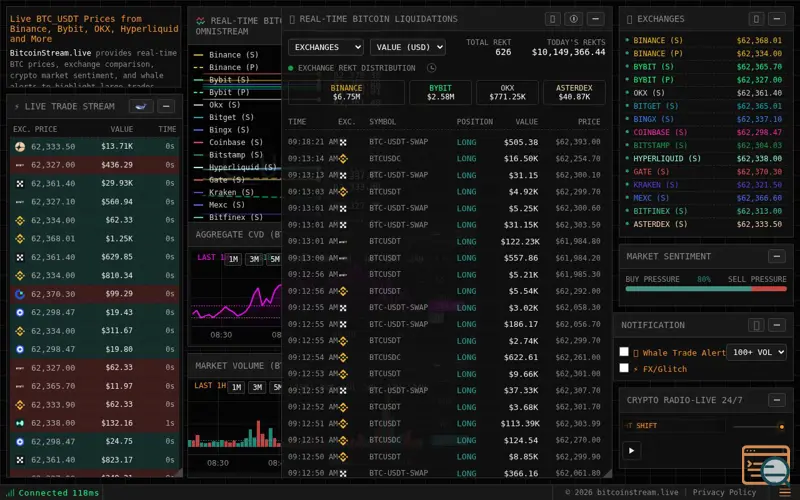Toggle Coinbase (S) line in Omnistream legend
This screenshot has width=800, height=500.
point(229,142)
